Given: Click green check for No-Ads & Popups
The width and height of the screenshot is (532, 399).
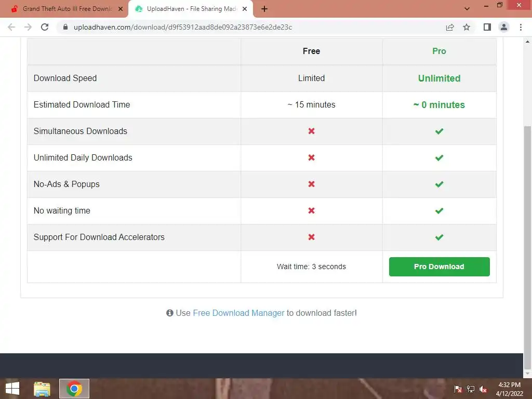Looking at the screenshot, I should click(439, 184).
